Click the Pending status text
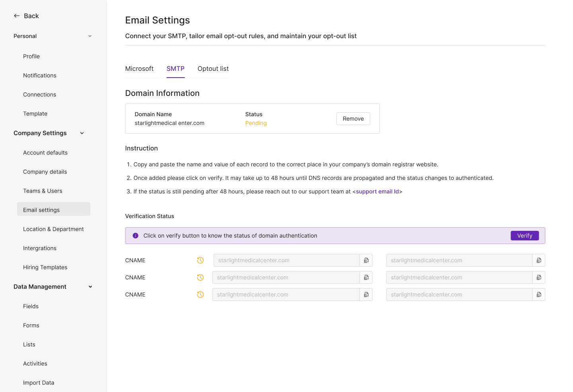The width and height of the screenshot is (573, 392). (256, 123)
